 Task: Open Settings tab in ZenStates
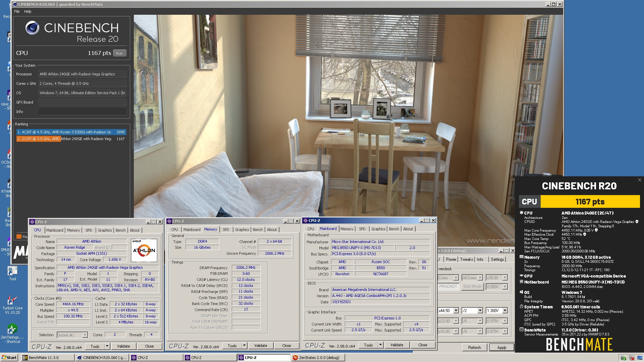pyautogui.click(x=497, y=259)
